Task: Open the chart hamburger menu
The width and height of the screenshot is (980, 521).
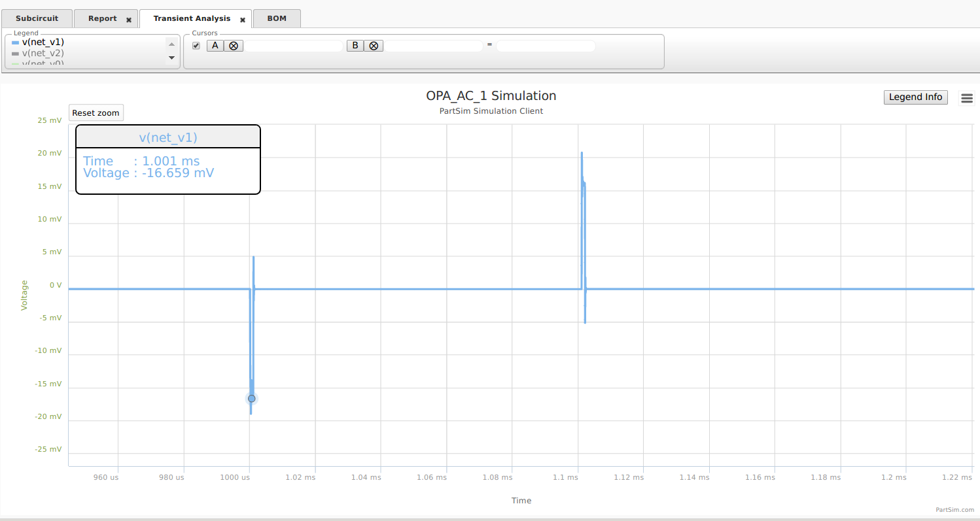Action: [x=967, y=98]
